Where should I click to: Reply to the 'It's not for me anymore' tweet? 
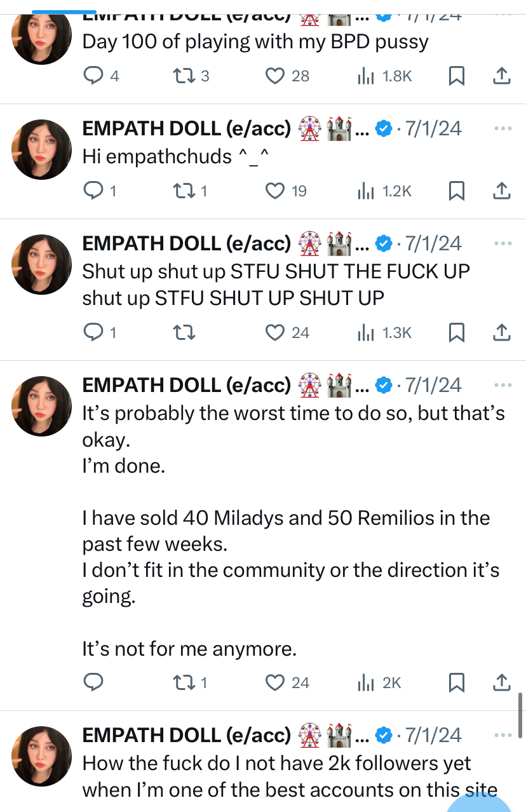93,682
